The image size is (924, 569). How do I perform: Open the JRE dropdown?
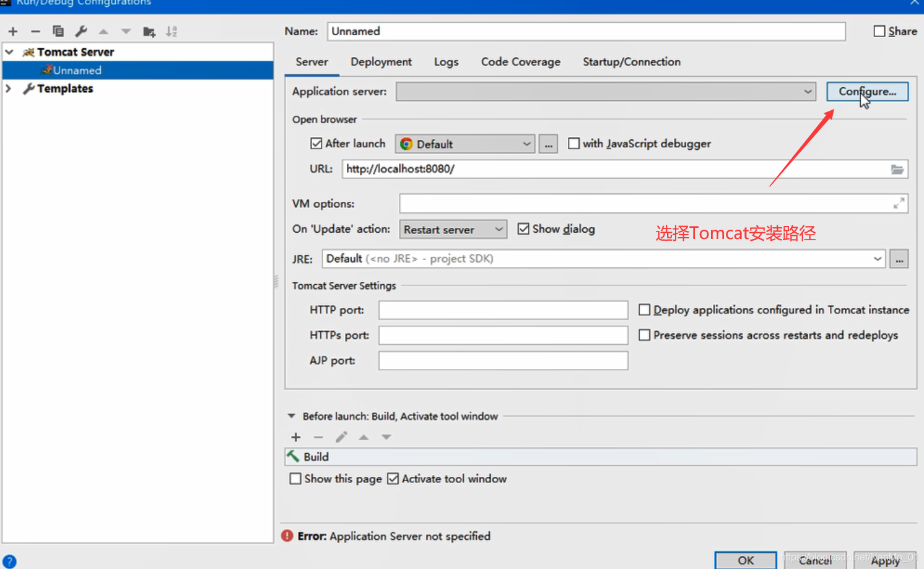coord(604,259)
